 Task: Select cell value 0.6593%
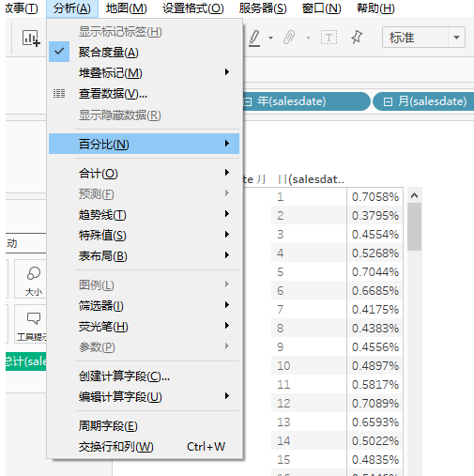pyautogui.click(x=375, y=422)
